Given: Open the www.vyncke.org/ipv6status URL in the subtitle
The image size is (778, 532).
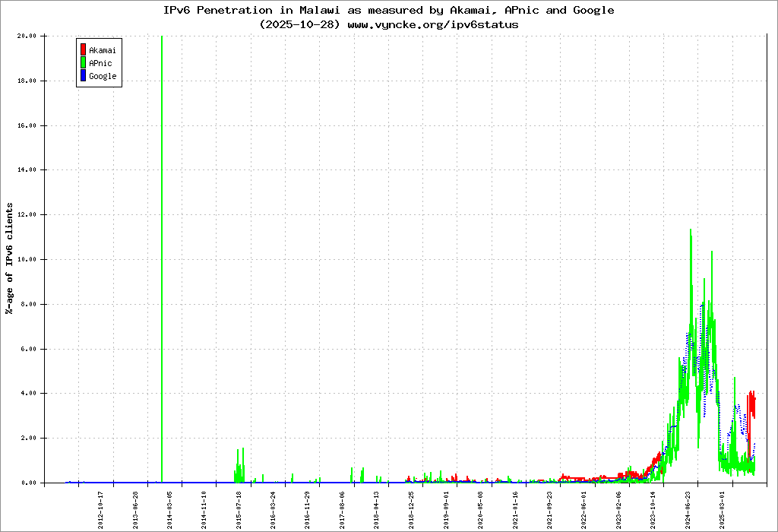Looking at the screenshot, I should [x=433, y=24].
